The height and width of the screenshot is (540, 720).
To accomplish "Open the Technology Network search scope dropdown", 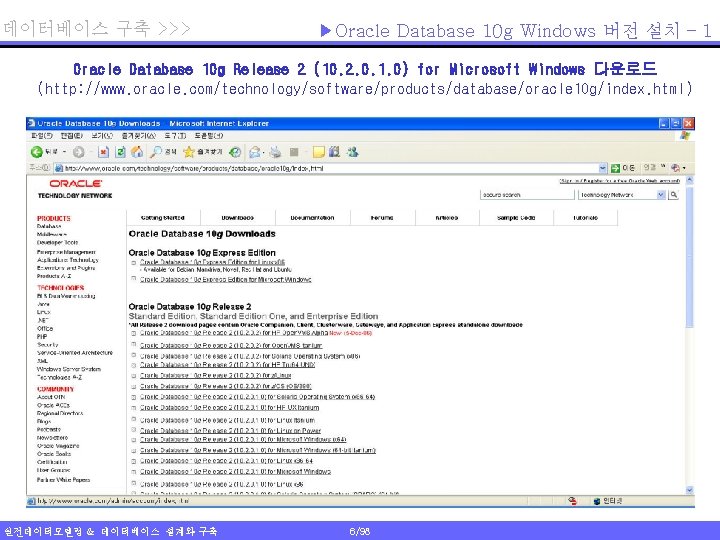I will 661,195.
